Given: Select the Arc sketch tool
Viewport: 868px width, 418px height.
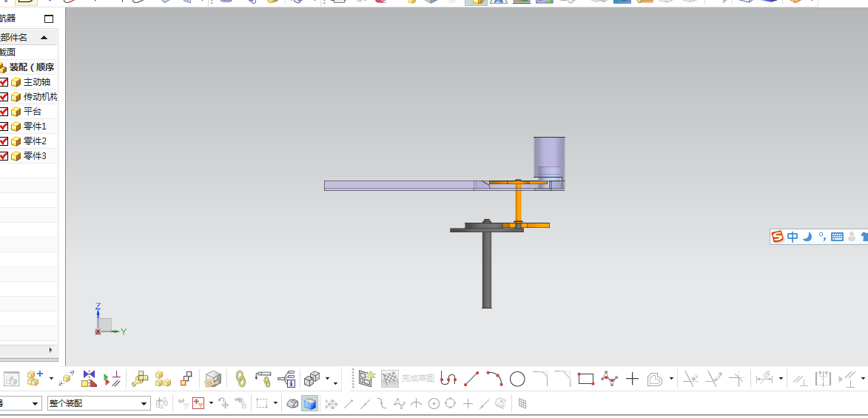Looking at the screenshot, I should point(494,379).
